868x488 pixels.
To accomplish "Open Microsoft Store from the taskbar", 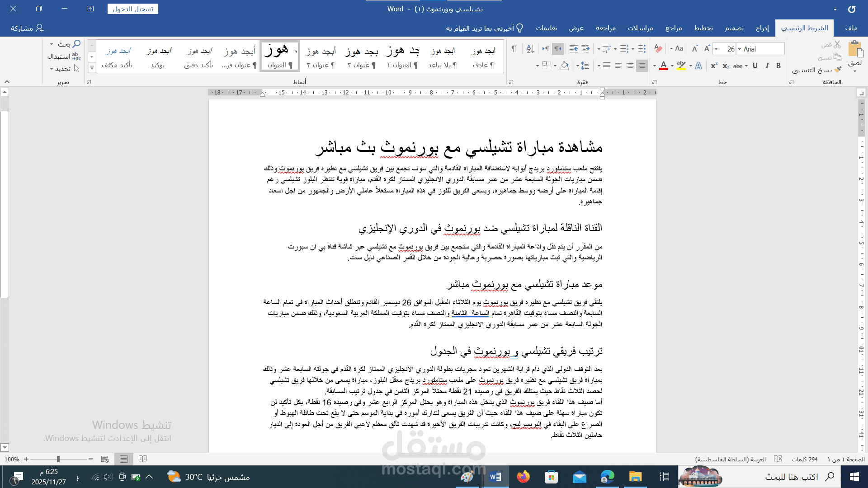I will point(551,477).
